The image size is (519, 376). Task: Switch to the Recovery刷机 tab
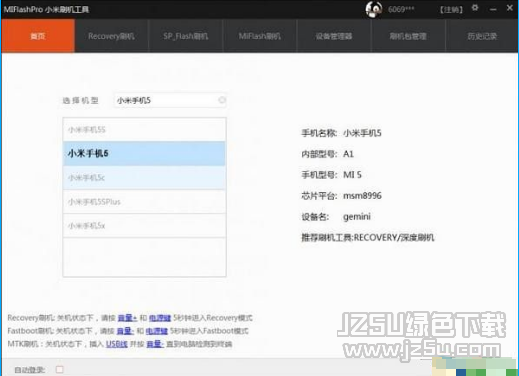tap(111, 36)
